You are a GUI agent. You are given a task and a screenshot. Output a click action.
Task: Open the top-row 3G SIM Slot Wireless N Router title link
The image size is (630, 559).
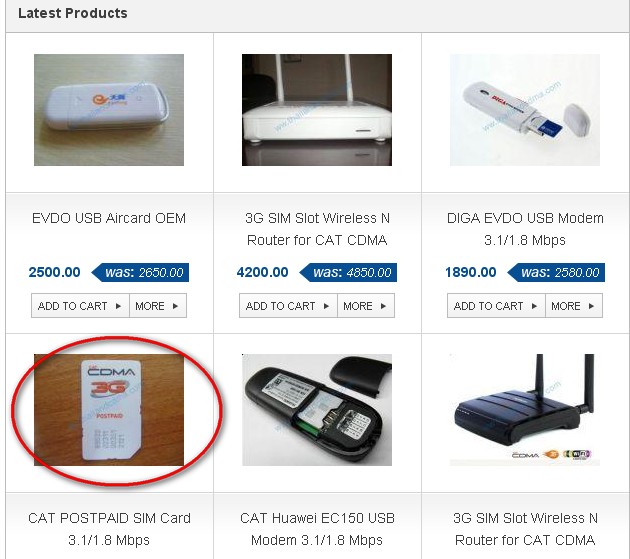click(x=317, y=229)
